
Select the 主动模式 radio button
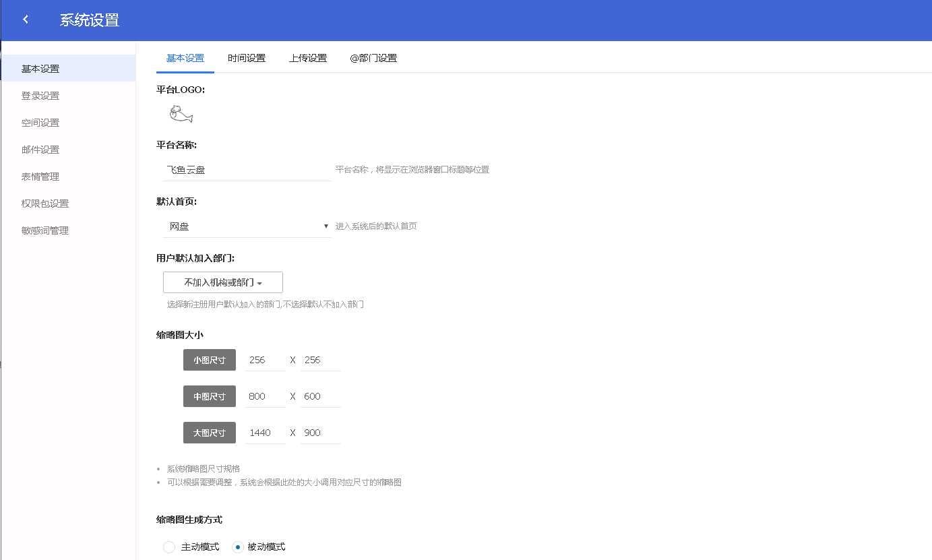tap(168, 547)
